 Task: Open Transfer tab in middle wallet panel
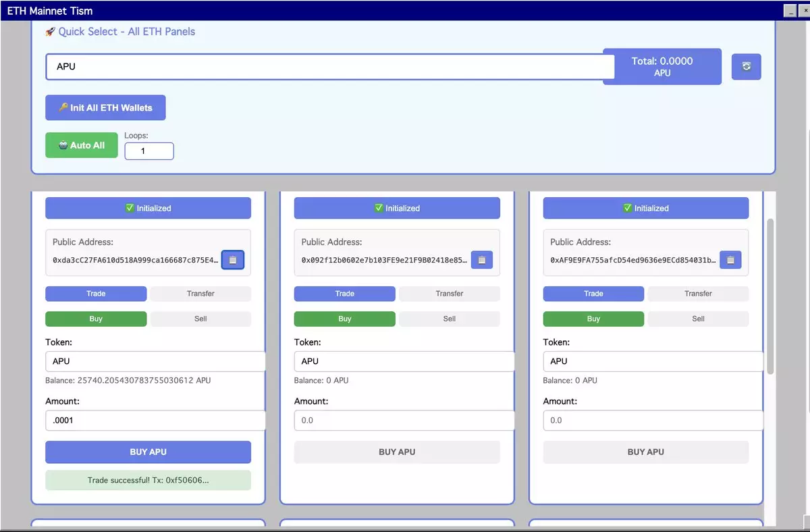(449, 294)
